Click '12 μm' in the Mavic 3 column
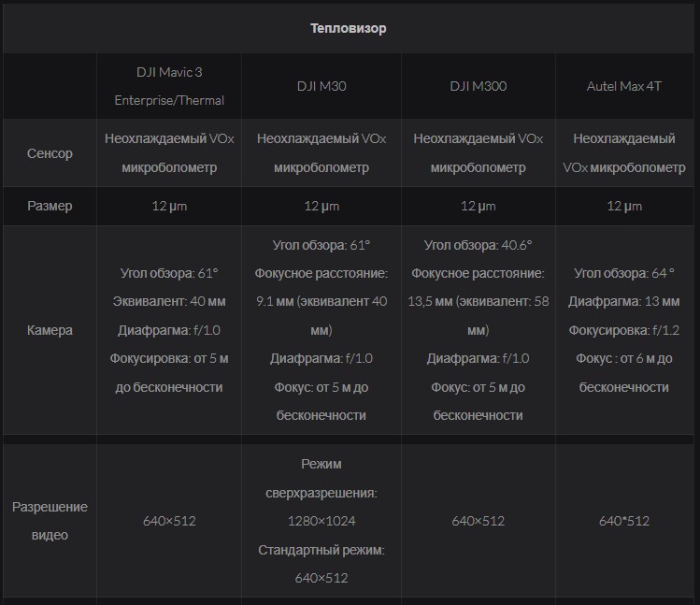The height and width of the screenshot is (605, 700). click(169, 206)
